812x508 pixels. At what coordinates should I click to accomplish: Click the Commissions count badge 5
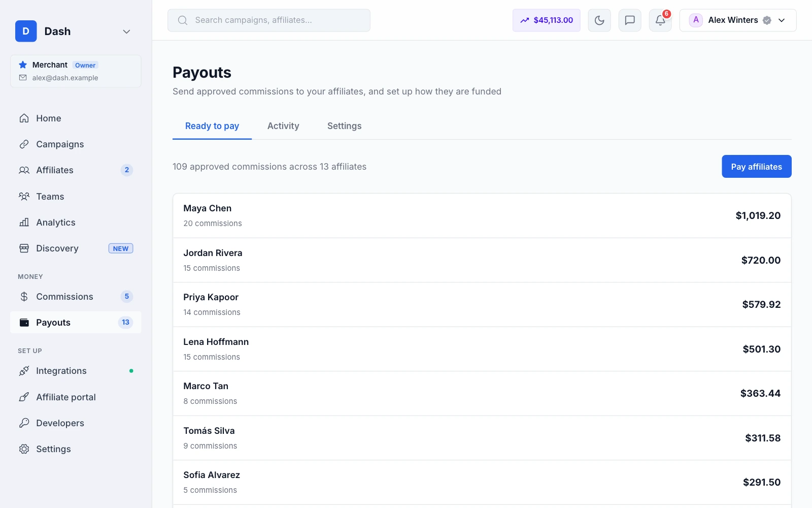tap(127, 296)
